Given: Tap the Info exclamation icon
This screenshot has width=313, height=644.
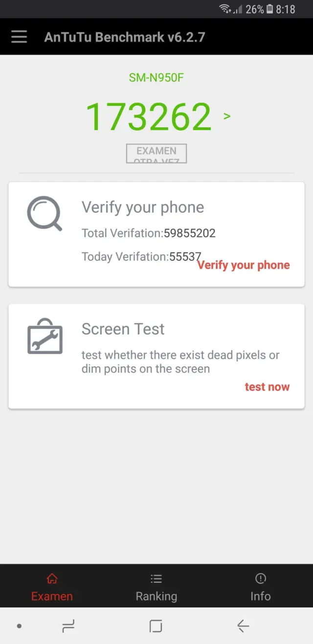Looking at the screenshot, I should pyautogui.click(x=260, y=579).
